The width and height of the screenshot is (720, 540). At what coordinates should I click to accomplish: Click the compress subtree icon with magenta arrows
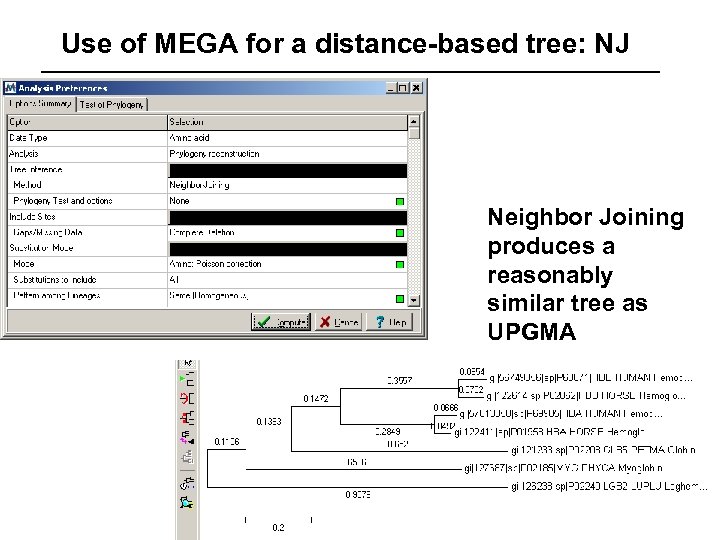click(x=187, y=437)
